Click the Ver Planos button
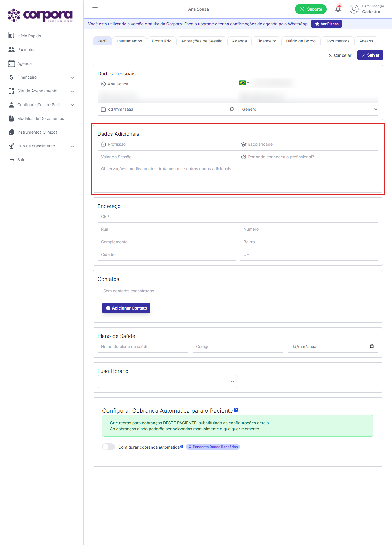392x545 pixels. click(x=327, y=24)
